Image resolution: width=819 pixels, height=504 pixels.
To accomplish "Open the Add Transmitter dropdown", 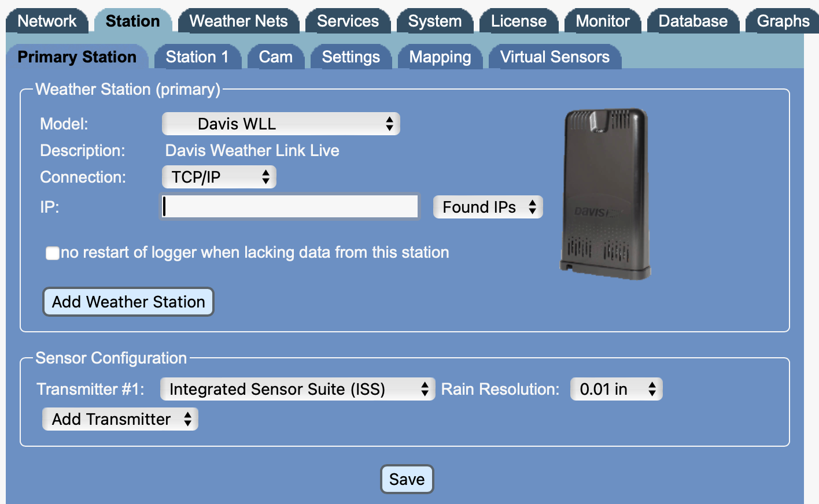I will coord(120,419).
